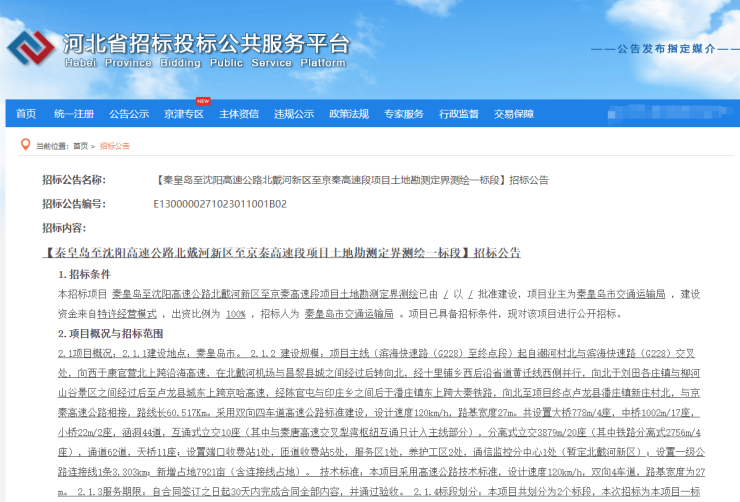Click the 公告发布指定媒介 banner text
Image resolution: width=740 pixels, height=502 pixels.
tap(666, 49)
